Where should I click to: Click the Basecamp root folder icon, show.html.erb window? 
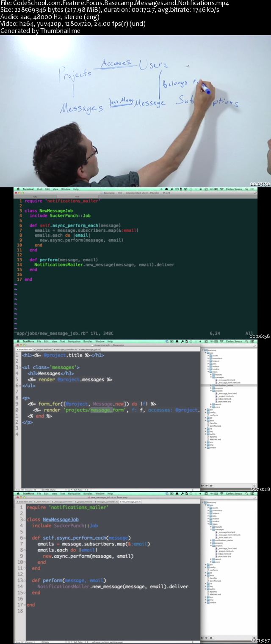205,350
